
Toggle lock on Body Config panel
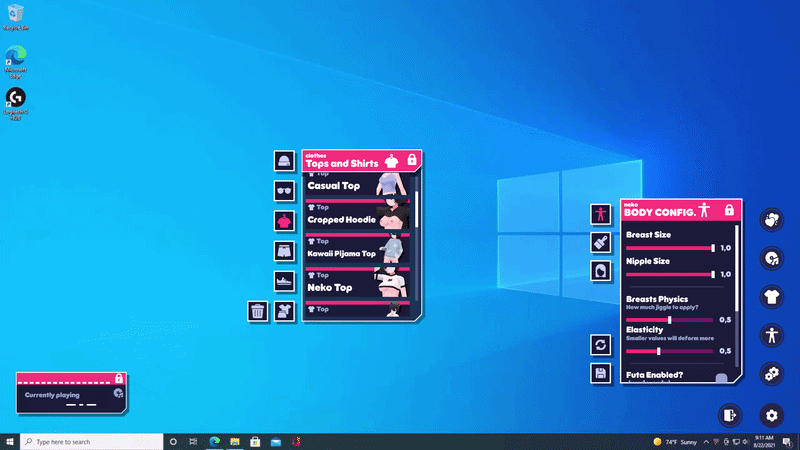pos(729,210)
